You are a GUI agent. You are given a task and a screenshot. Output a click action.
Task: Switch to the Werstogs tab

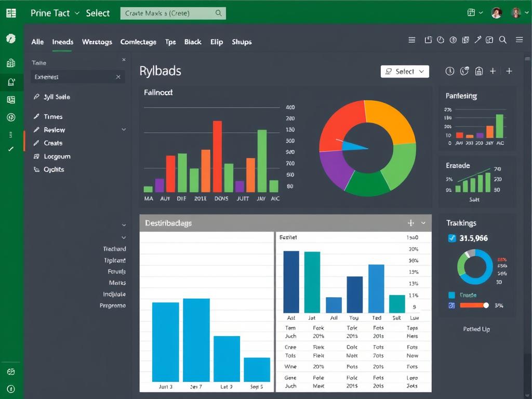click(x=97, y=42)
